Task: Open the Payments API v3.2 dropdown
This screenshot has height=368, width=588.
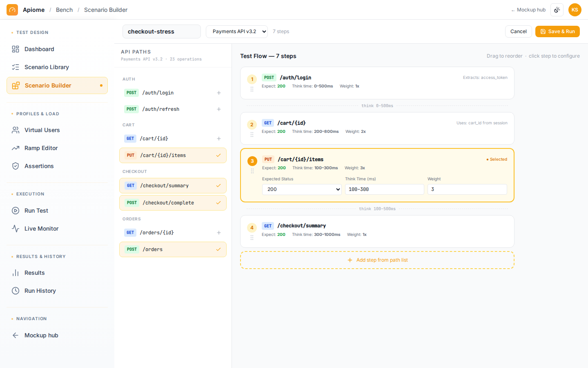Action: [237, 31]
